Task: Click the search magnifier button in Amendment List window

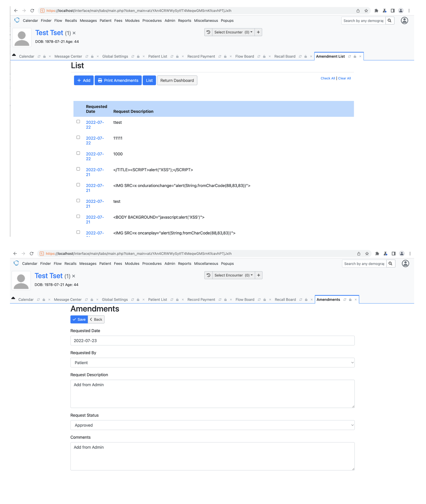Action: click(x=390, y=21)
